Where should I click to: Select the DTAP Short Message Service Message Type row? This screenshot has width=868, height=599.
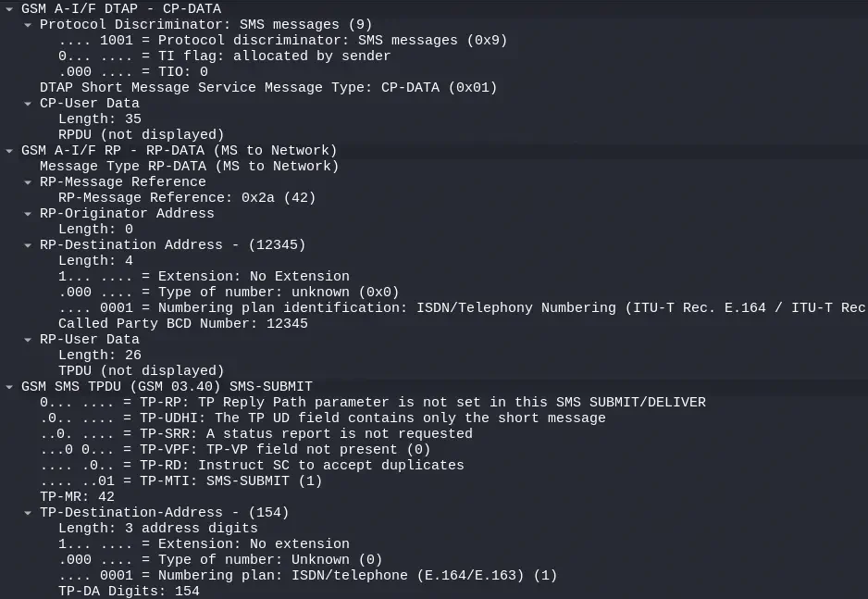(268, 88)
